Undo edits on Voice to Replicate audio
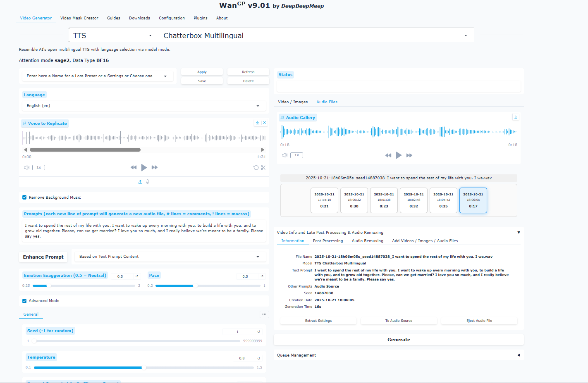The image size is (588, 383). 256,167
